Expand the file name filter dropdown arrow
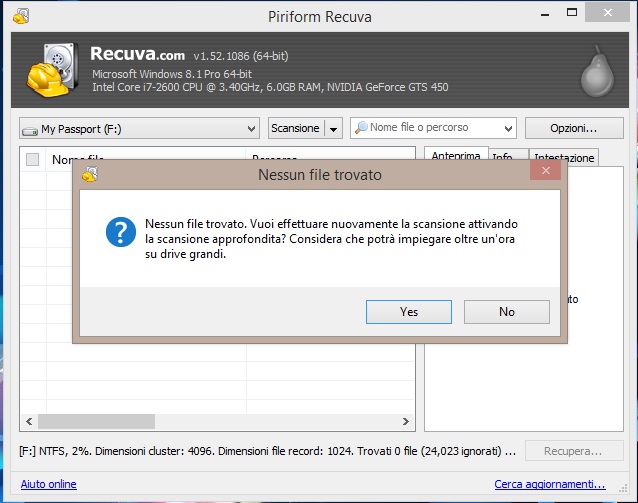Image resolution: width=638 pixels, height=503 pixels. pos(508,129)
